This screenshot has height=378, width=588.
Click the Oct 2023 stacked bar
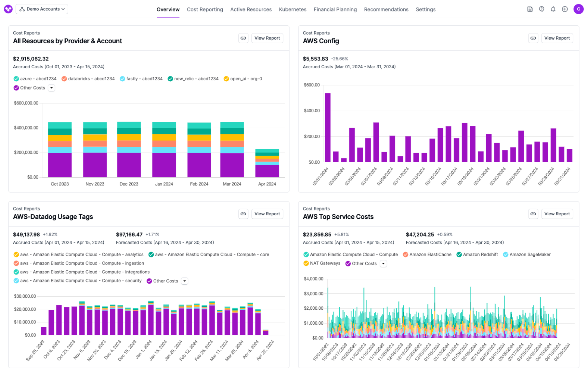(60, 150)
